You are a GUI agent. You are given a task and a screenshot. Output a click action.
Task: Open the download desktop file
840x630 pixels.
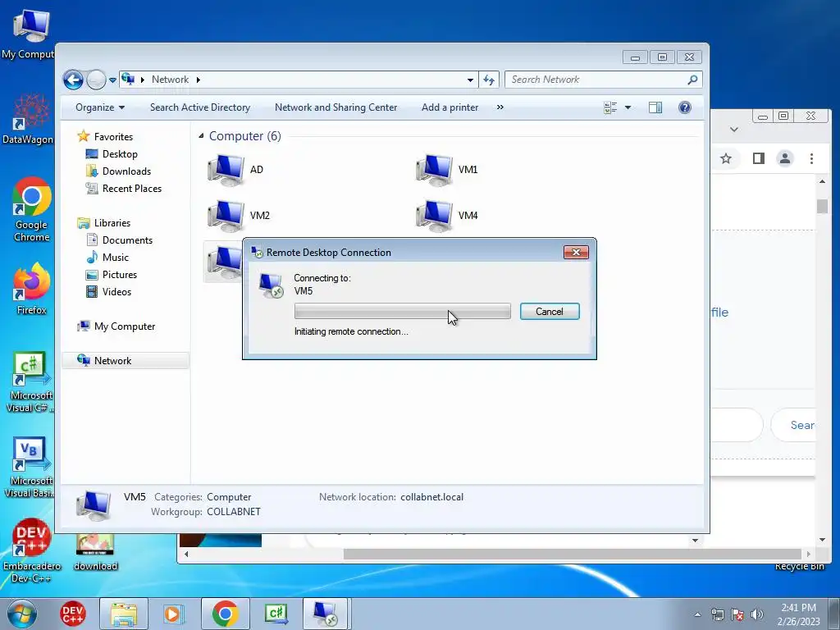pyautogui.click(x=95, y=553)
